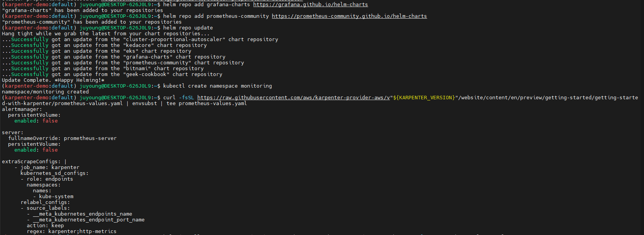The height and width of the screenshot is (235, 644).
Task: Select the 'namespace/monitoring created' output
Action: tap(45, 92)
